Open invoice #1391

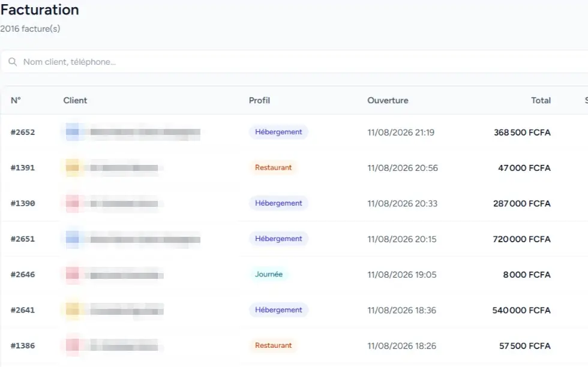coord(23,168)
